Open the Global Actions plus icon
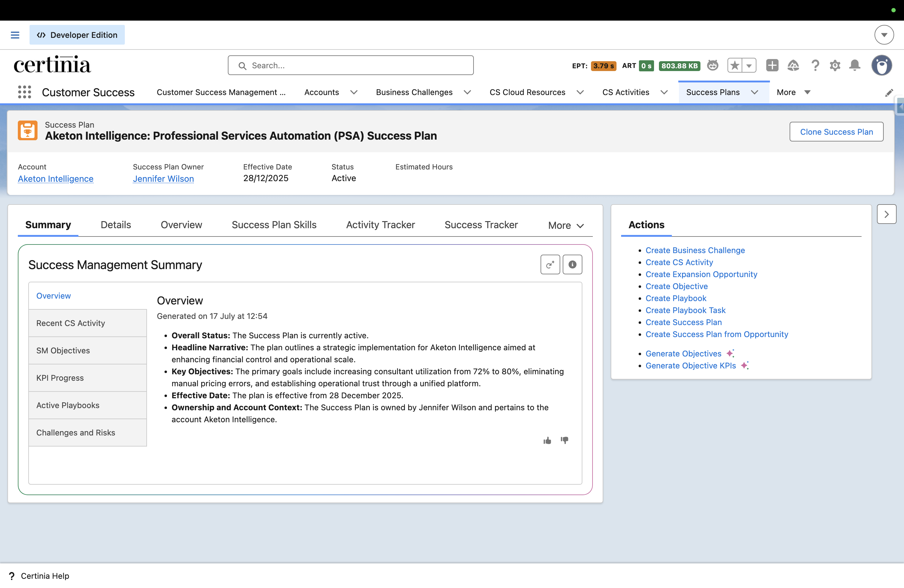Image resolution: width=904 pixels, height=588 pixels. [x=772, y=65]
